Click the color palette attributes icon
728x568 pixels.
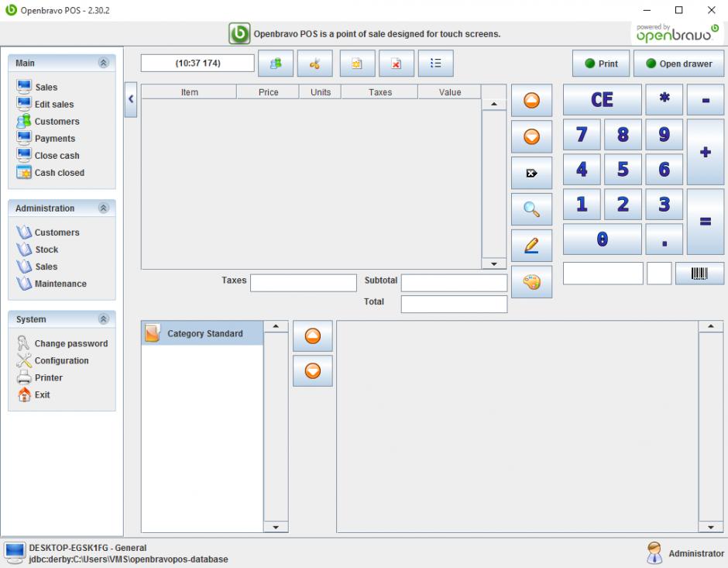[531, 281]
